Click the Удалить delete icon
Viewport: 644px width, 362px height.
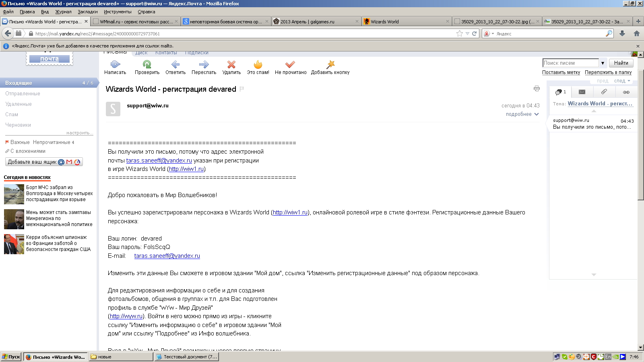[x=231, y=64]
